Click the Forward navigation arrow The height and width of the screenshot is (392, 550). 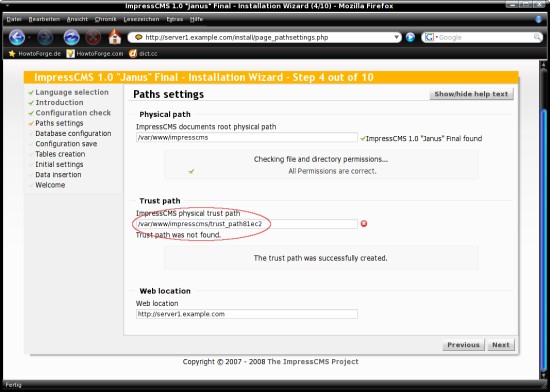(x=45, y=37)
